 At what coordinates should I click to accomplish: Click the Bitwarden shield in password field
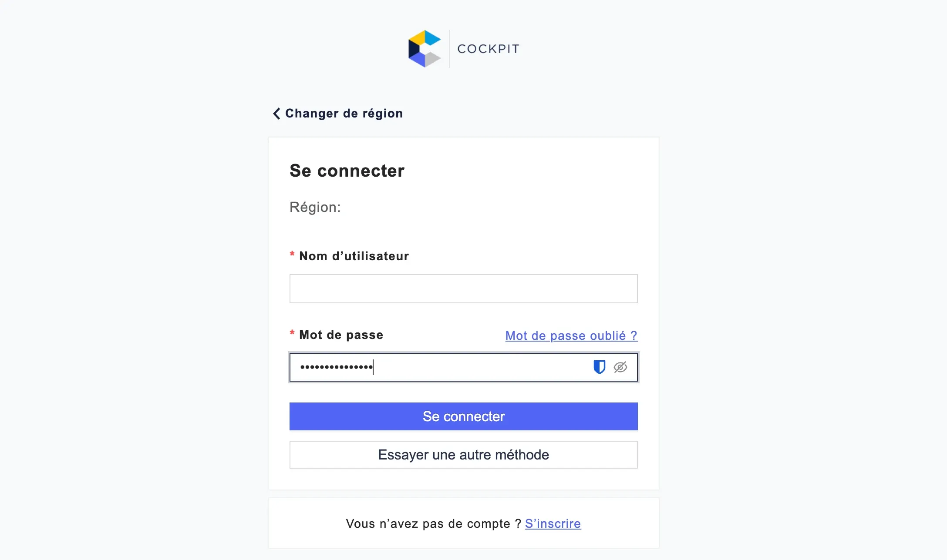[600, 367]
